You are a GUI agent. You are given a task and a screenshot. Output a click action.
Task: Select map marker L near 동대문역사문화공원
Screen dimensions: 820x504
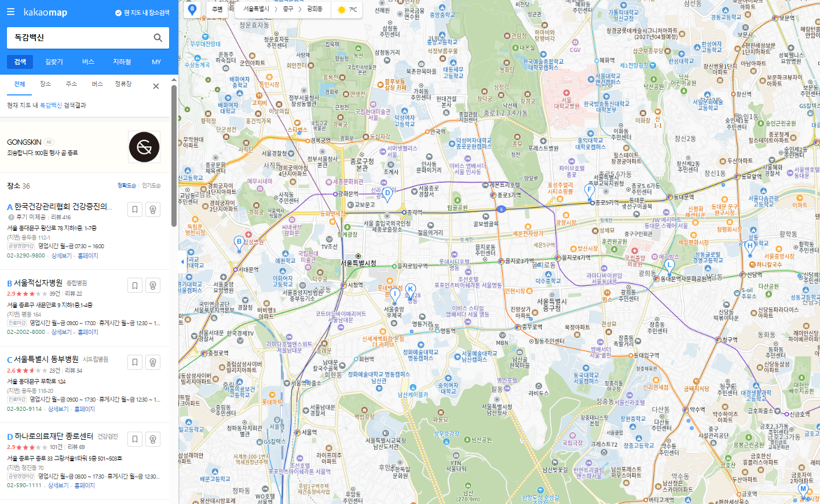(669, 266)
